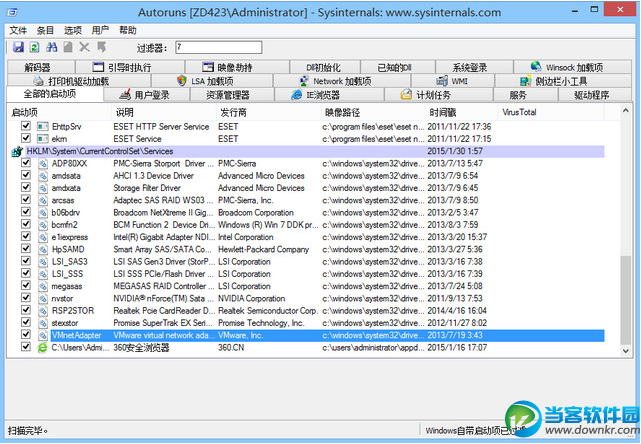Viewport: 641px width, 444px height.
Task: Select the Network 加载项 tab
Action: coord(342,81)
